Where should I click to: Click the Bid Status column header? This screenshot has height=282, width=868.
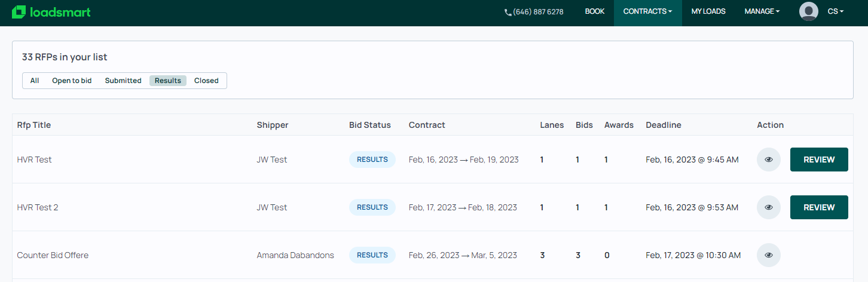pos(370,125)
